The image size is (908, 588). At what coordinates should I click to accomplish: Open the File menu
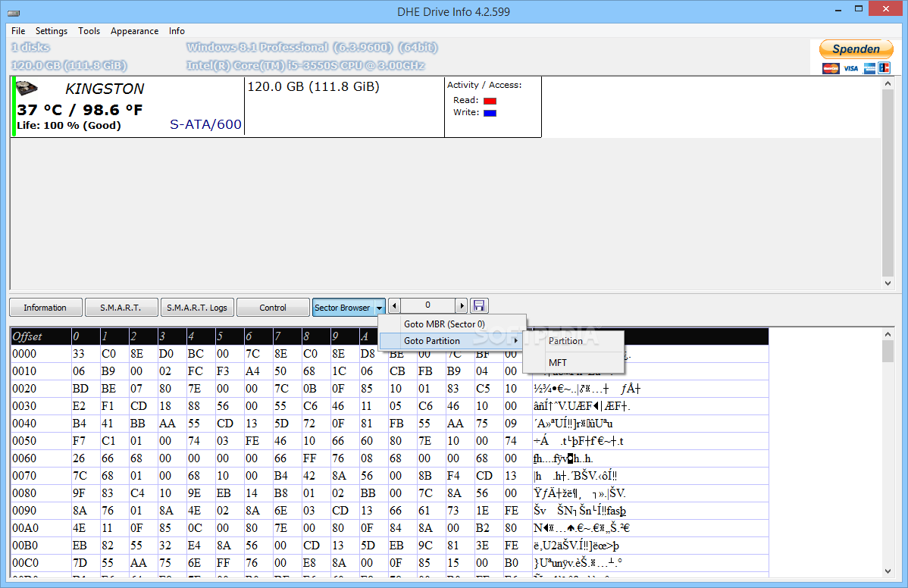click(x=18, y=30)
